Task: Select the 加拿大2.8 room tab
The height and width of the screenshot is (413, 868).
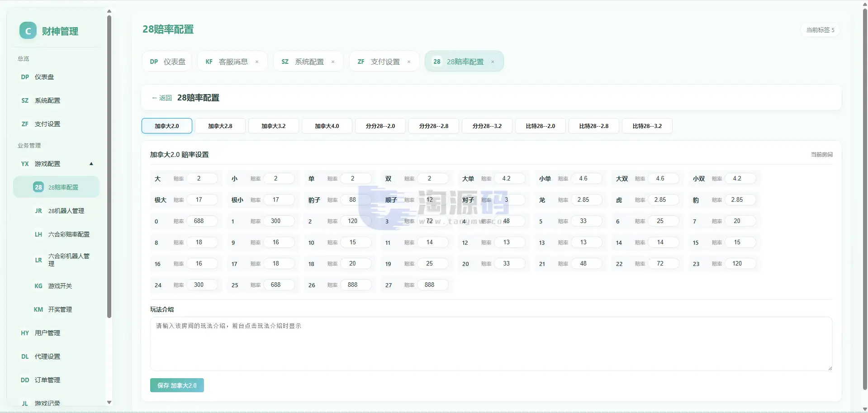Action: (x=220, y=126)
